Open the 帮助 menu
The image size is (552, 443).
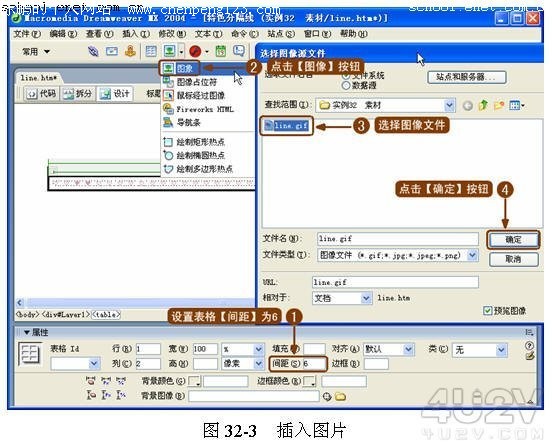click(x=354, y=34)
